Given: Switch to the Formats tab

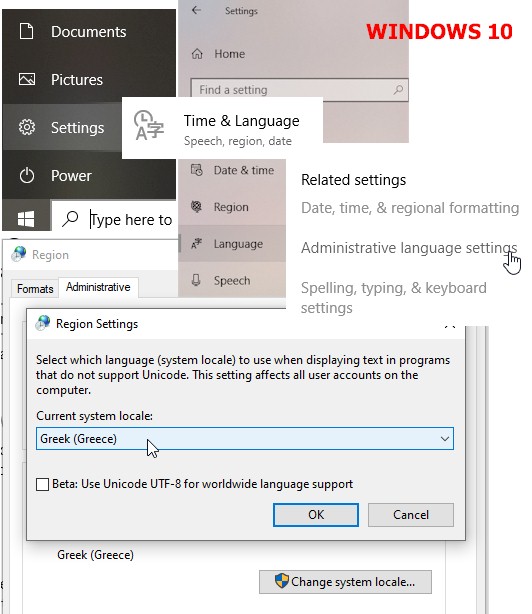Looking at the screenshot, I should pos(35,289).
